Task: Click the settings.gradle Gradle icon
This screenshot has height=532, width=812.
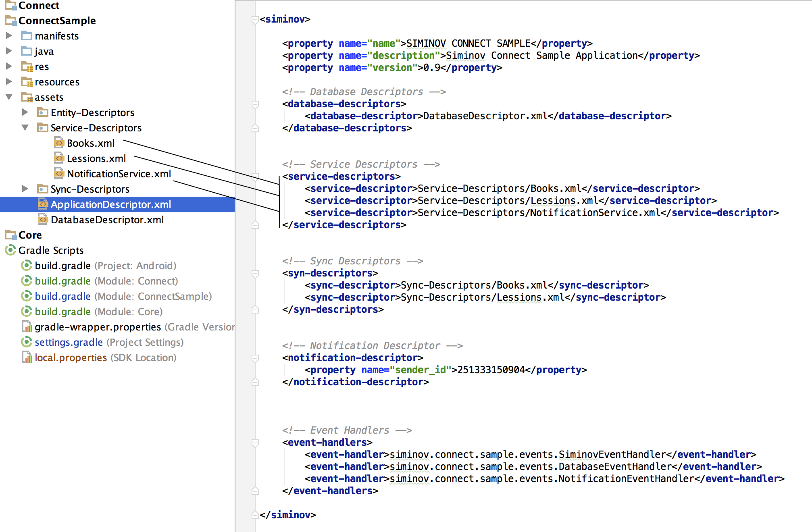Action: 27,342
